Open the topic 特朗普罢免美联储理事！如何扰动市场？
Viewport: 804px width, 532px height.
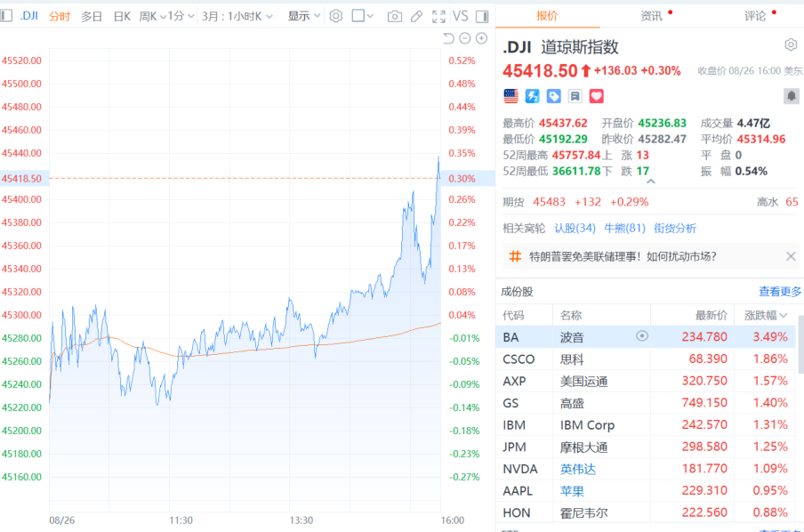click(623, 256)
